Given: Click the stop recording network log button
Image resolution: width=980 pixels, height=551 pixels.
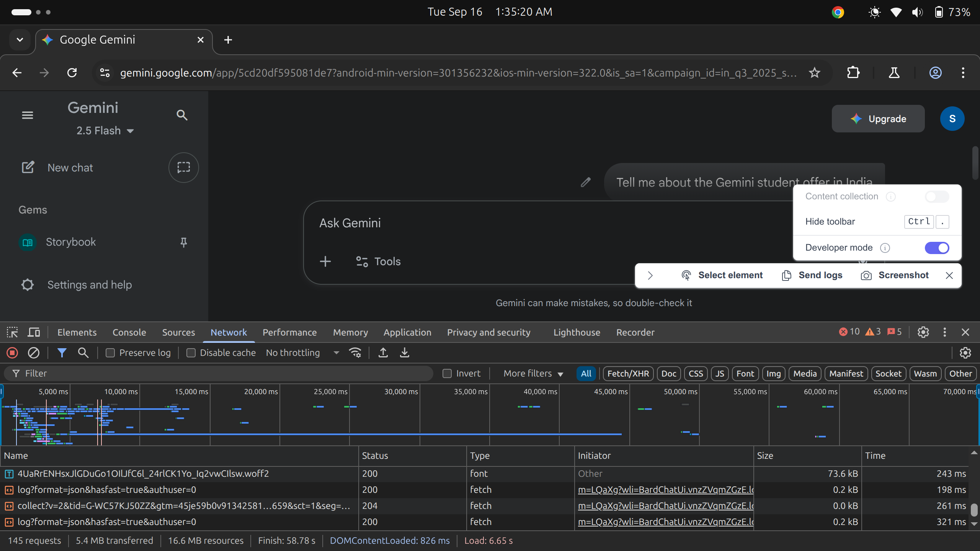Looking at the screenshot, I should [12, 352].
